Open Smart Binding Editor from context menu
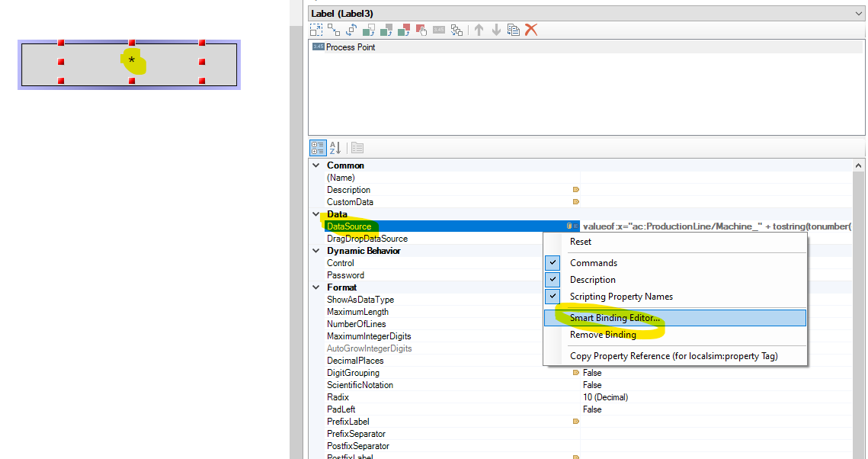Viewport: 868px width, 459px height. point(614,318)
